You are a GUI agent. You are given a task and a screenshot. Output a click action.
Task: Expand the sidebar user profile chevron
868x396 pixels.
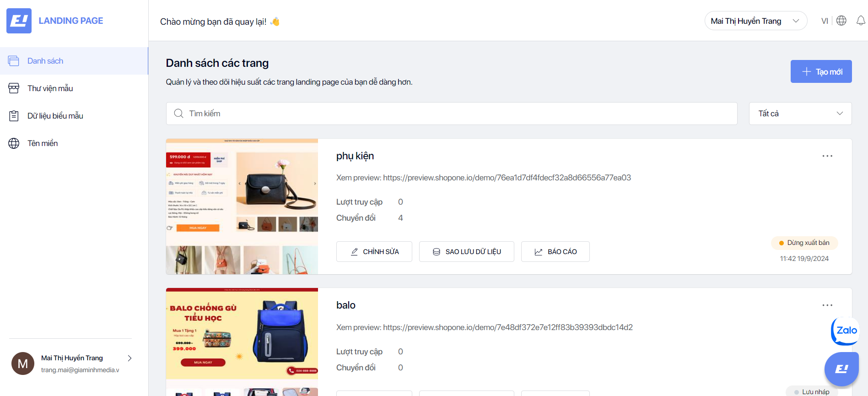(129, 358)
